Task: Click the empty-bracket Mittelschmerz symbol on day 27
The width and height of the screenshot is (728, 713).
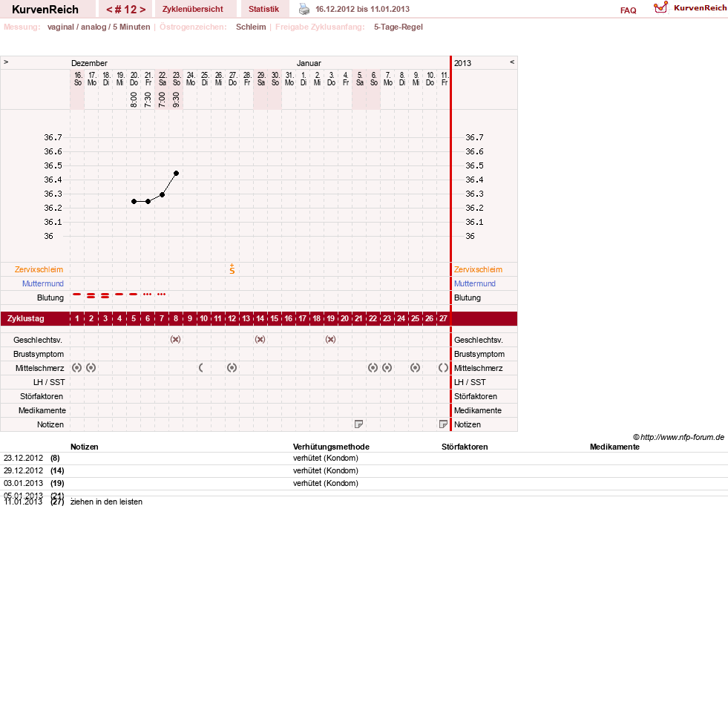Action: 443,368
